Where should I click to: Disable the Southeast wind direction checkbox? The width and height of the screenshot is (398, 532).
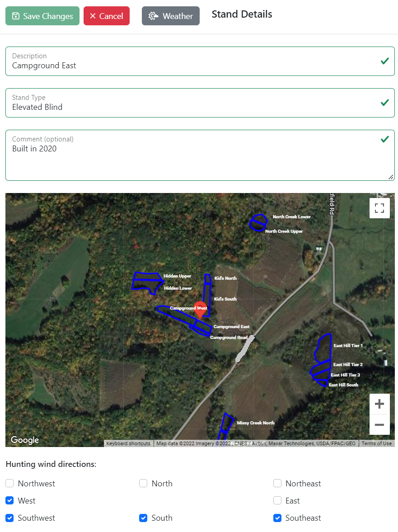pos(277,518)
